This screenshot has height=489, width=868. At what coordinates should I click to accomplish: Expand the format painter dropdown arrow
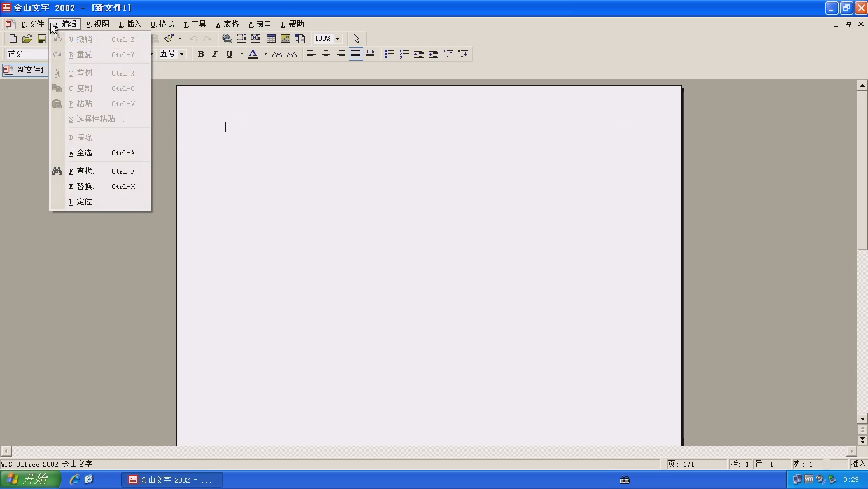[x=180, y=39]
